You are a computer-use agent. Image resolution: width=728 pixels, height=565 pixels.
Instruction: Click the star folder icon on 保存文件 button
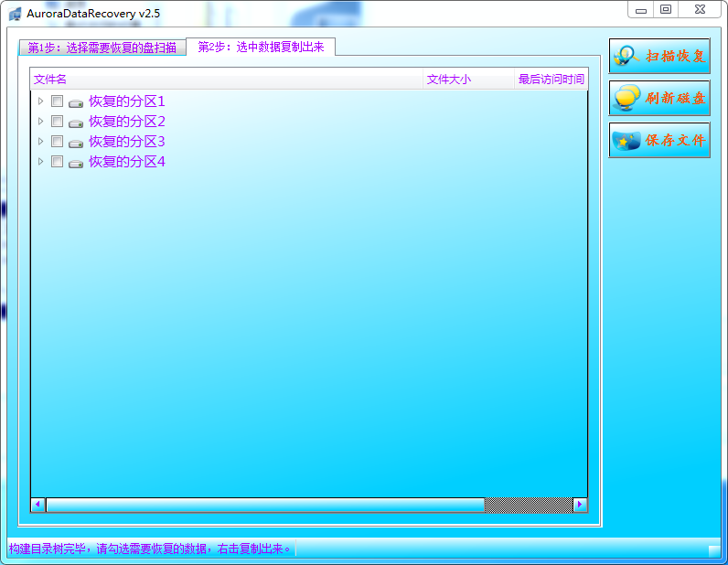pyautogui.click(x=626, y=141)
